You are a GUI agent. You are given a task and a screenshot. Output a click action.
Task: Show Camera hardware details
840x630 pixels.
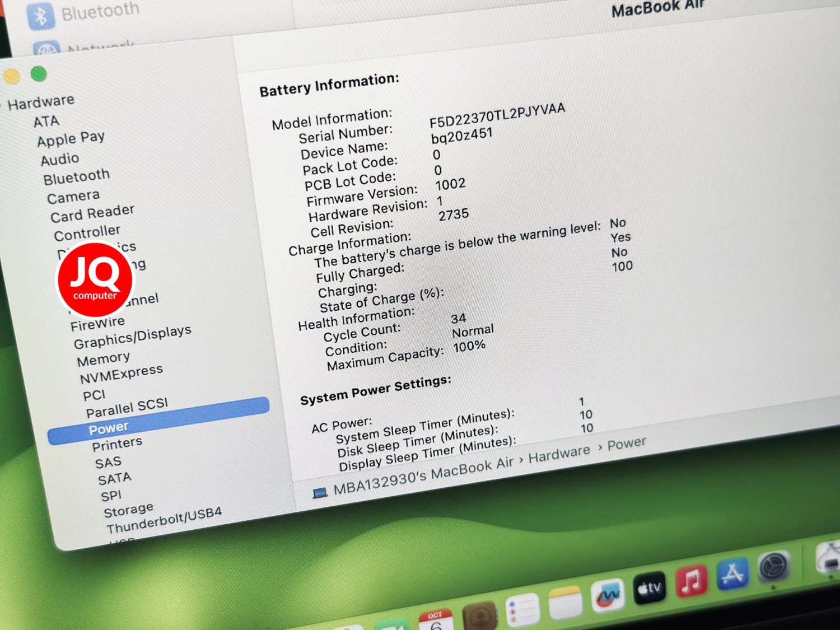click(73, 197)
